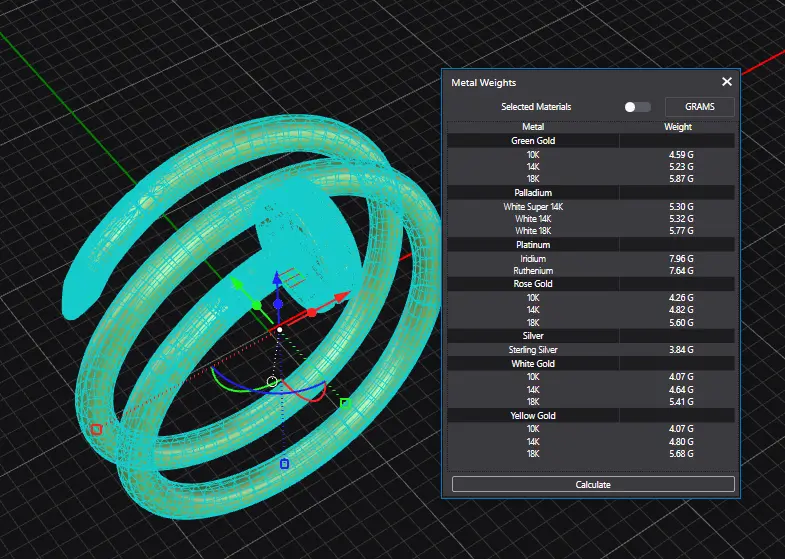
Task: Click the 4.59 G weight value
Action: pos(681,155)
